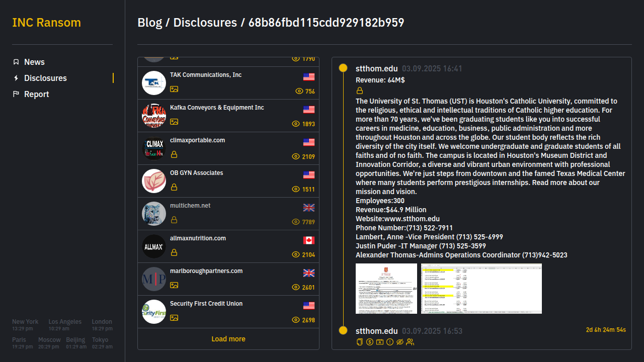Click the Marlborough Partners MP avatar
Screen dimensions: 644x362
(154, 279)
